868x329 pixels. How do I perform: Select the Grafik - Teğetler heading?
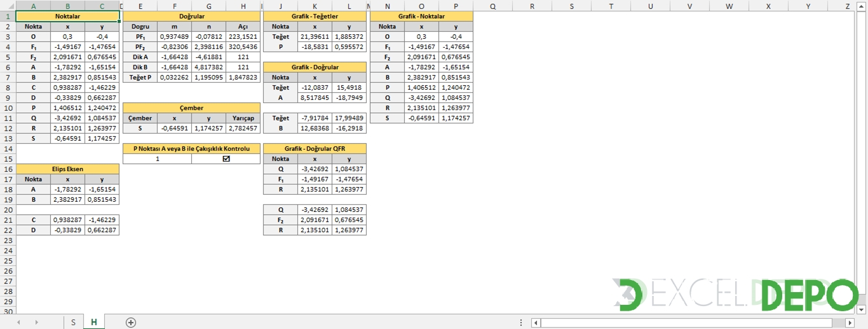[x=315, y=16]
